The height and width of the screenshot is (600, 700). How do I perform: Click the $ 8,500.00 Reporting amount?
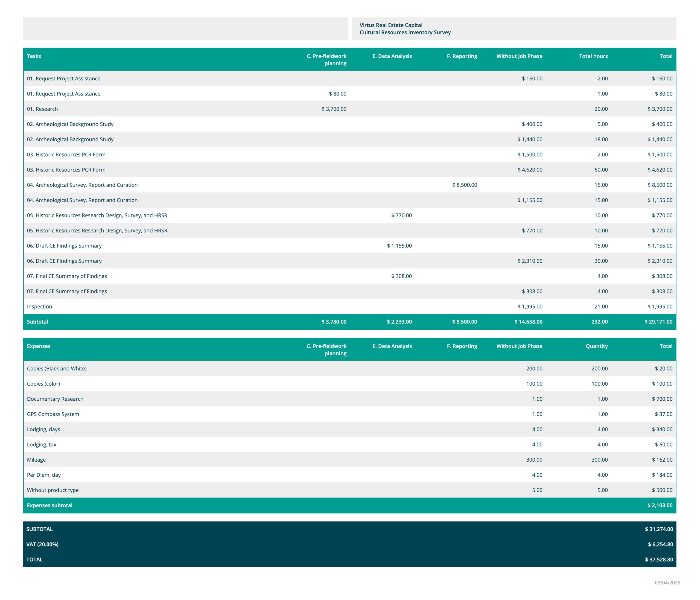tap(464, 185)
